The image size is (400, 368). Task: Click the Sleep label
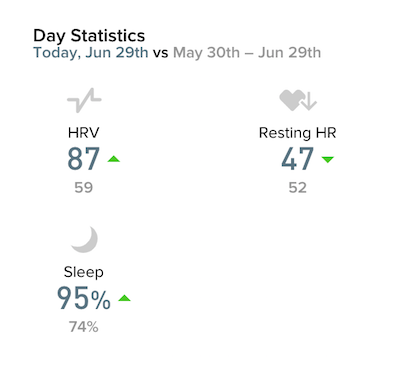pos(84,272)
